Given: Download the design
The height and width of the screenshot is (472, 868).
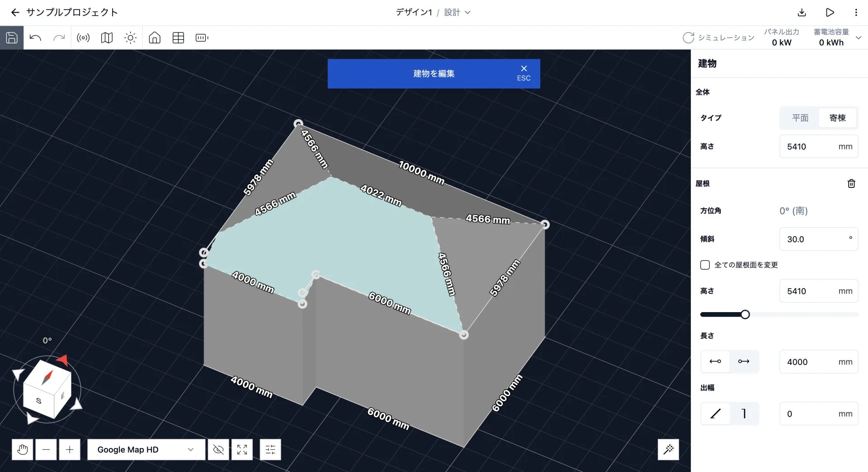Looking at the screenshot, I should [x=802, y=12].
